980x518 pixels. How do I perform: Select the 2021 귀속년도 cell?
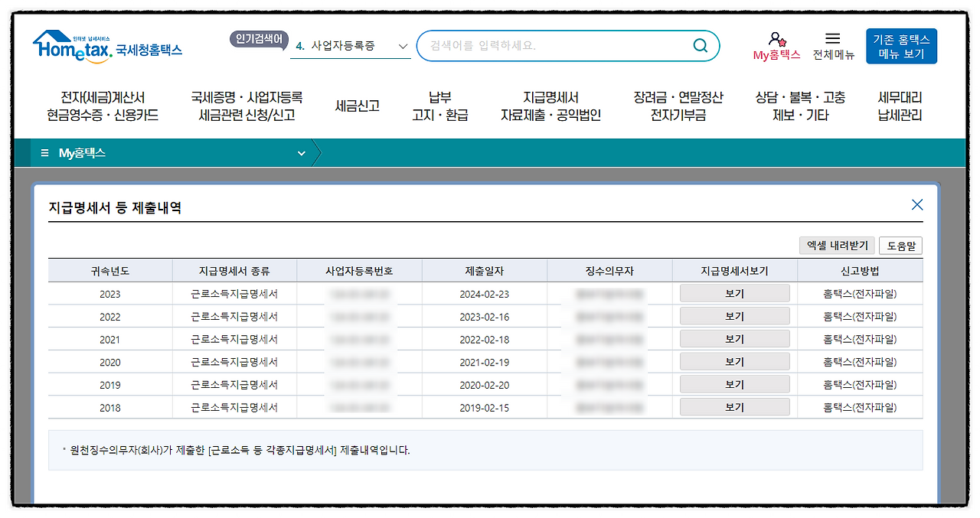(x=109, y=339)
